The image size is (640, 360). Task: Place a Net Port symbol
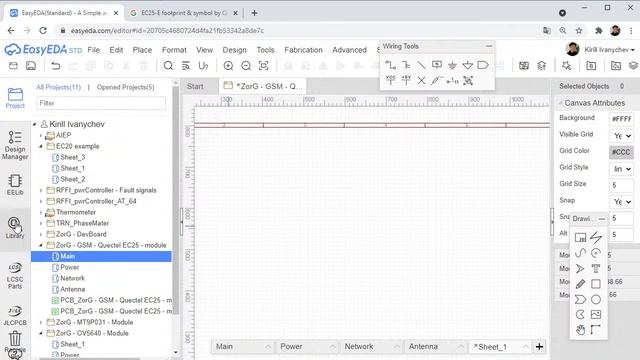pos(483,65)
